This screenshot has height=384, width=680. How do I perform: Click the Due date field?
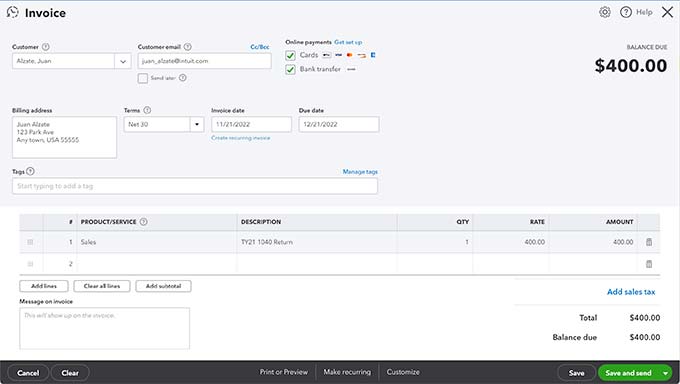click(339, 125)
